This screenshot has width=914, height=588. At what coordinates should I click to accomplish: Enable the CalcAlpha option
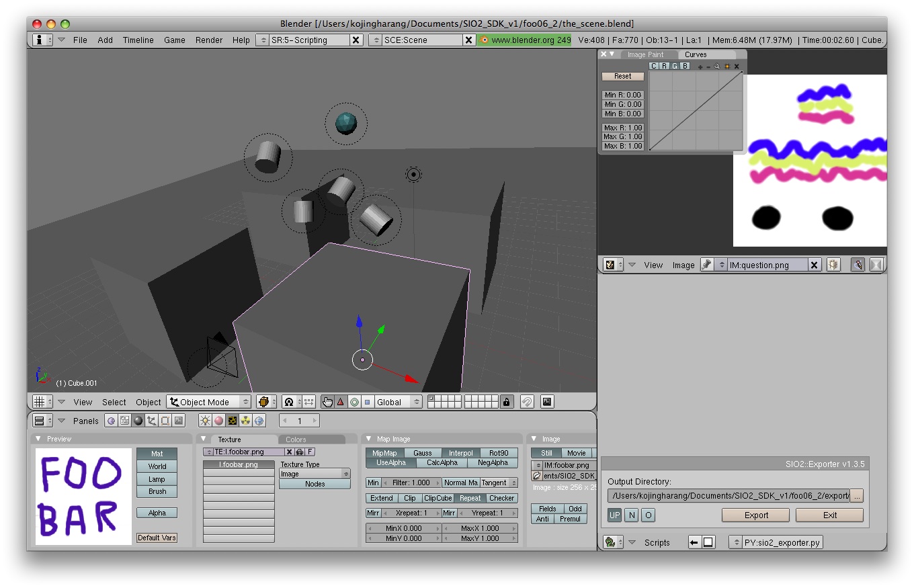442,462
